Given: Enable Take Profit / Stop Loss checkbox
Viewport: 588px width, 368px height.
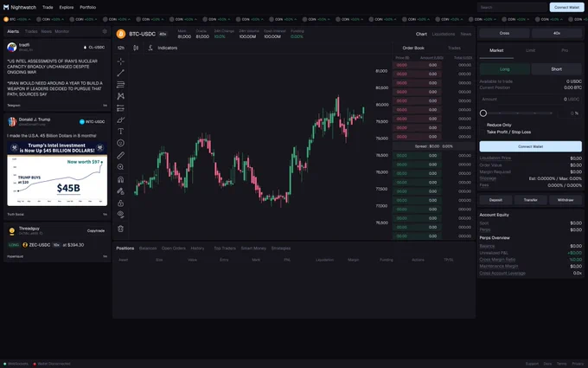Looking at the screenshot, I should click(x=483, y=132).
